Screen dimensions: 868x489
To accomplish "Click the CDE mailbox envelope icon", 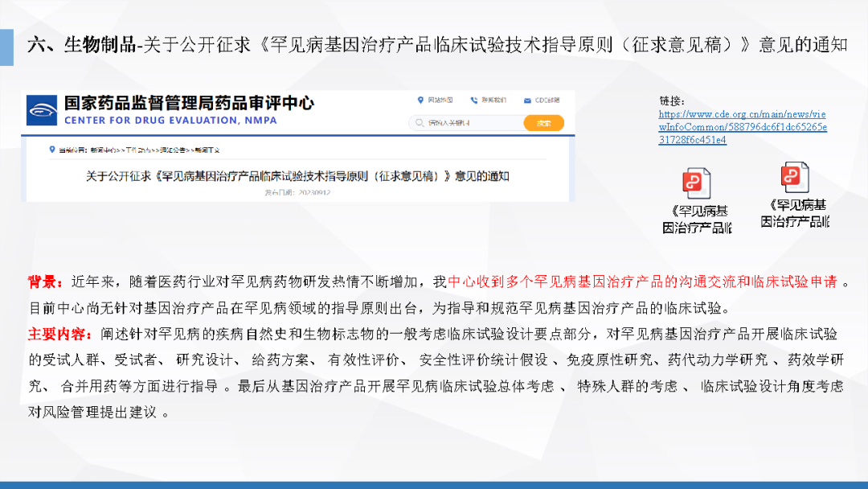I will pos(527,100).
